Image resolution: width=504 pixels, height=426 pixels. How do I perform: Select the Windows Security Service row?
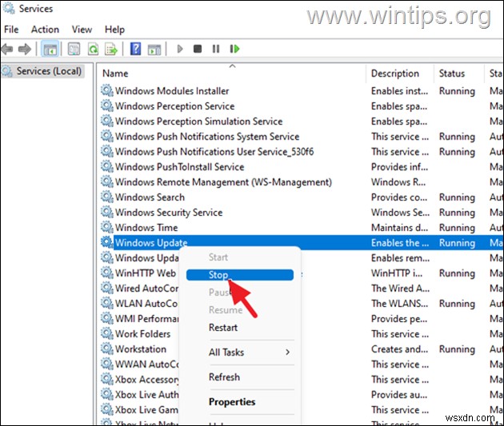tap(169, 212)
